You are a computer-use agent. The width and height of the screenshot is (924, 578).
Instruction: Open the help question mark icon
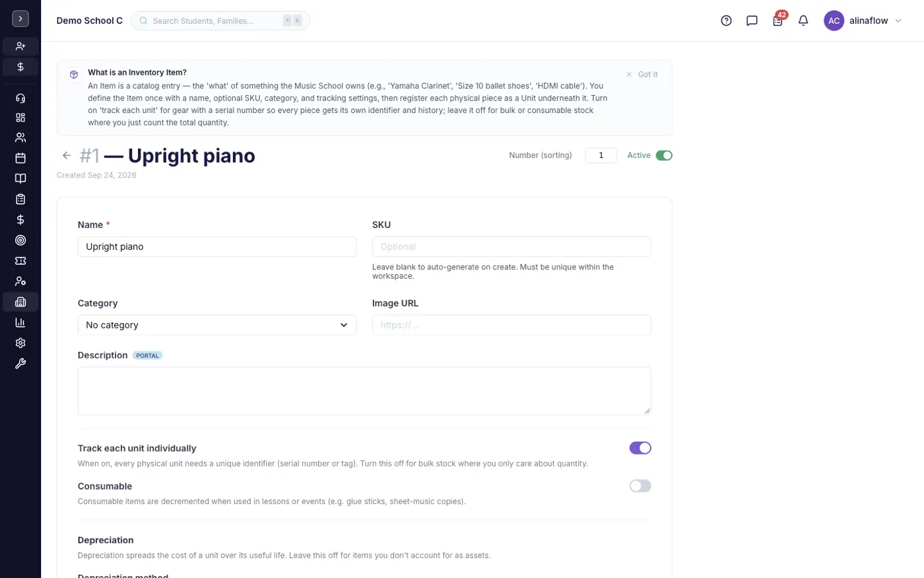click(726, 20)
